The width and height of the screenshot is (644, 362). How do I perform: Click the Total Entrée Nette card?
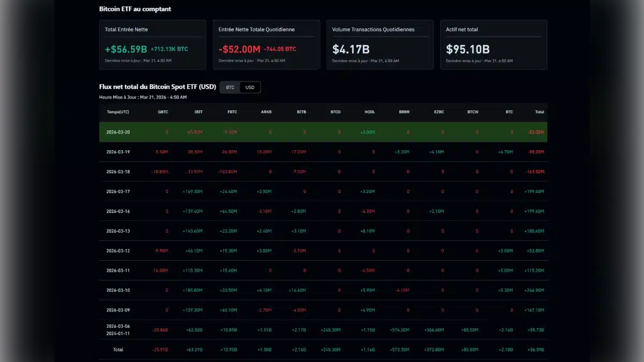click(152, 45)
